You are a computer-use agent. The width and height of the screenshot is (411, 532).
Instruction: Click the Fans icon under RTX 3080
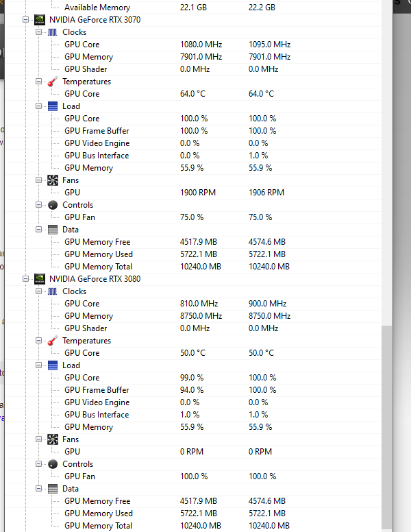pyautogui.click(x=53, y=439)
